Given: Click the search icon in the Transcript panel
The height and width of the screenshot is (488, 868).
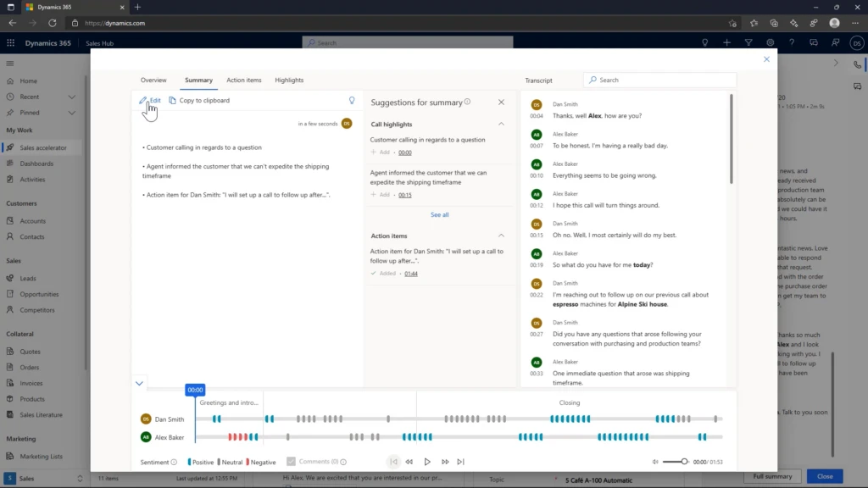Looking at the screenshot, I should point(592,79).
